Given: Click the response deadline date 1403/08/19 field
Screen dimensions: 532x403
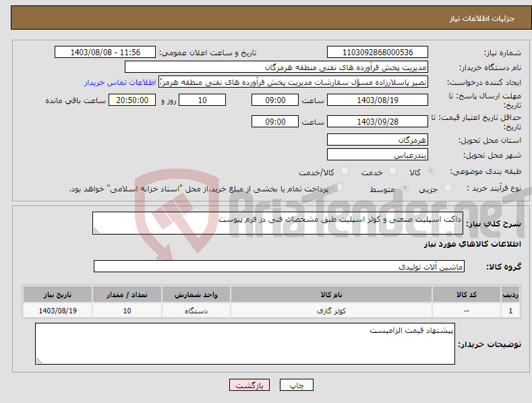Looking at the screenshot, I should [x=378, y=100].
